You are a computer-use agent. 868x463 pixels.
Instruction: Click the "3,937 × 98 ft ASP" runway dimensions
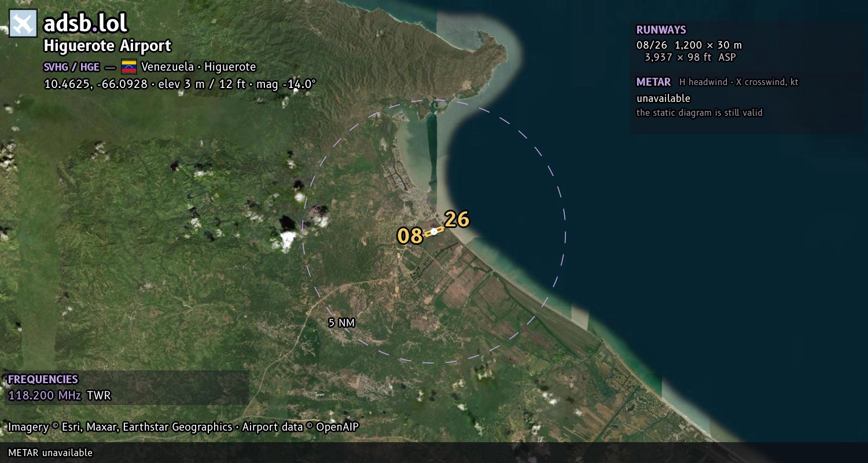point(690,57)
